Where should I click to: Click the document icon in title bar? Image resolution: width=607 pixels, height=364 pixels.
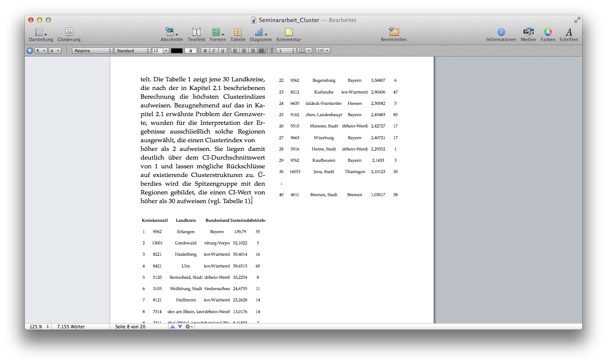tap(254, 20)
